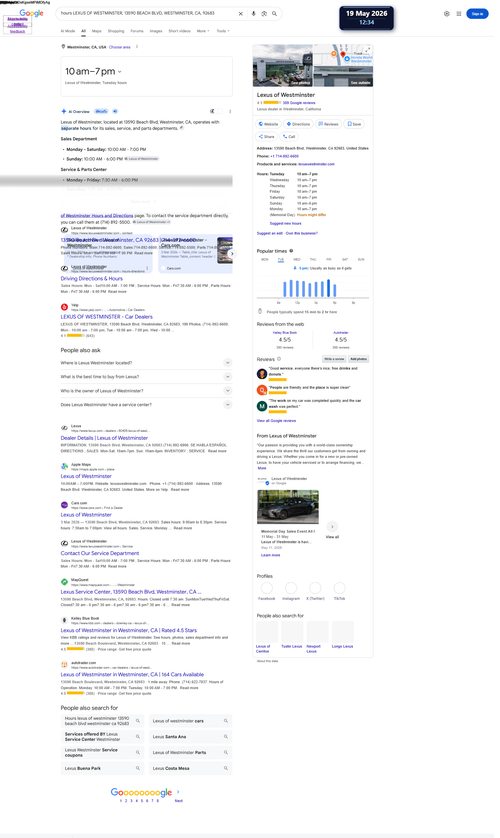Search related 'Lexus Costa Mesa'
This screenshot has height=838, width=500.
coord(190,768)
